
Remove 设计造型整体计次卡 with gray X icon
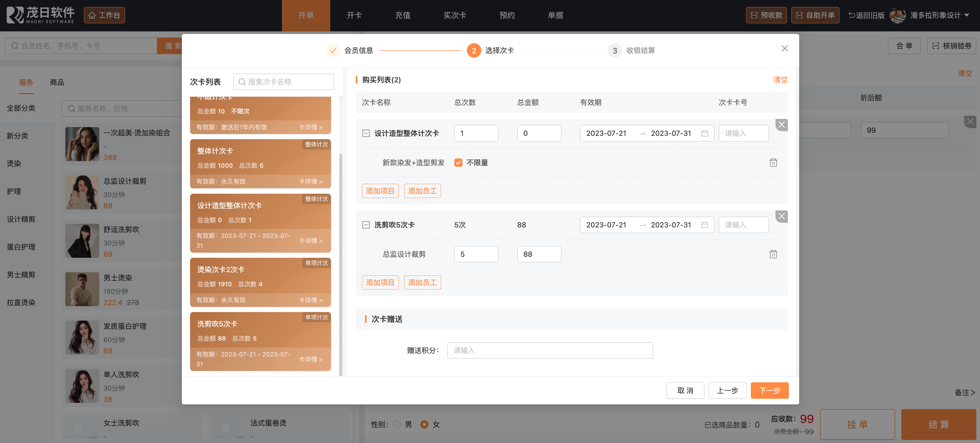tap(781, 125)
